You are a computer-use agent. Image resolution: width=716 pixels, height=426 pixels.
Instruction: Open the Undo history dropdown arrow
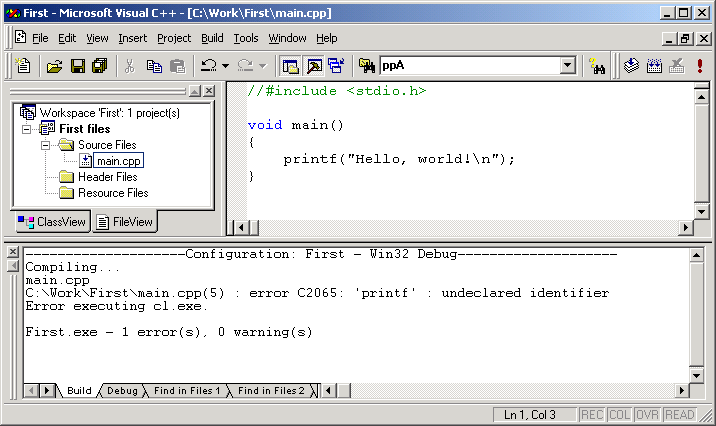pyautogui.click(x=226, y=66)
